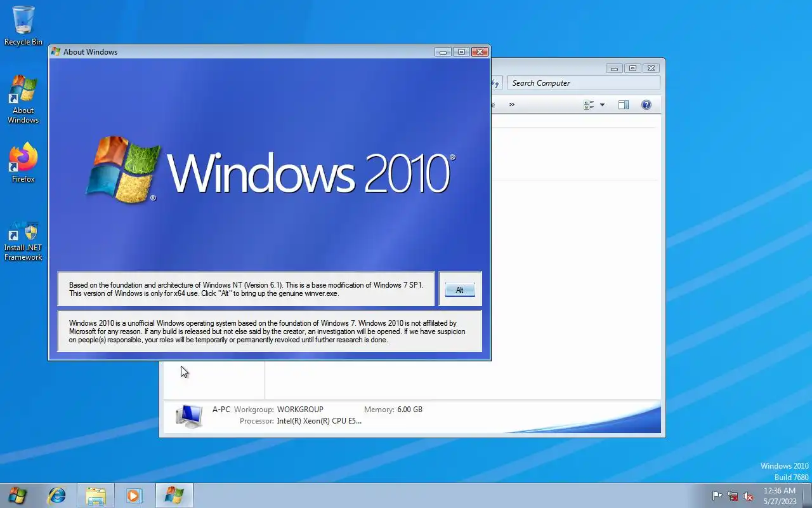Close the Computer explorer window
This screenshot has width=812, height=508.
coord(651,68)
